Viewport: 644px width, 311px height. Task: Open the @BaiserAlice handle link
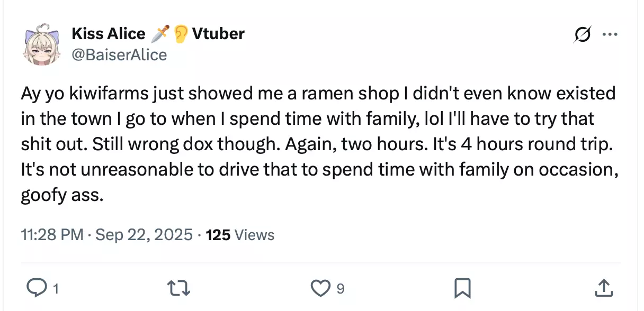point(119,54)
